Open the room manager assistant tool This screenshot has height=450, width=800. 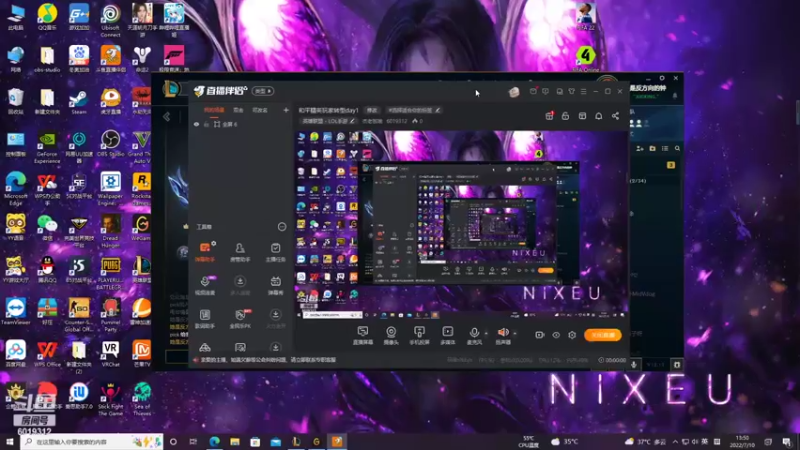240,252
